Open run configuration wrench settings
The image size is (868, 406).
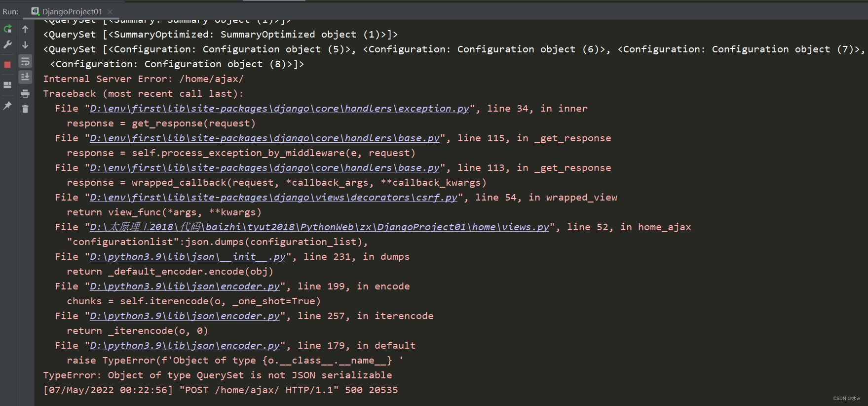[x=7, y=45]
